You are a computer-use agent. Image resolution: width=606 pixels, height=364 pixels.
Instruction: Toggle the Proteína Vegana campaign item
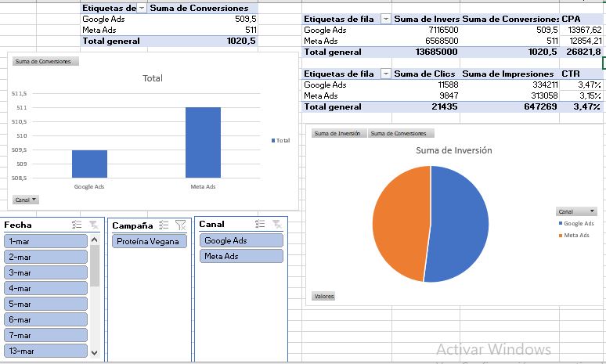point(150,241)
